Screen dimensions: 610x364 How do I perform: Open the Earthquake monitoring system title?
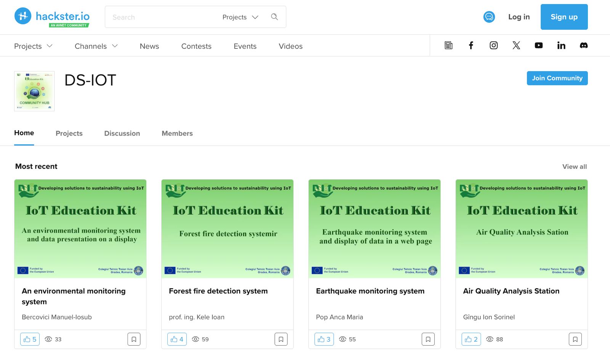[x=370, y=291]
